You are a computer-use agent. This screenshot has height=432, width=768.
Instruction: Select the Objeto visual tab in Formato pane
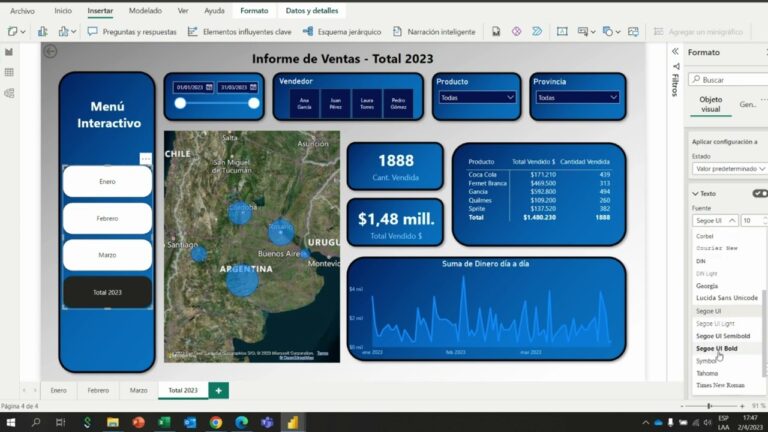tap(710, 104)
